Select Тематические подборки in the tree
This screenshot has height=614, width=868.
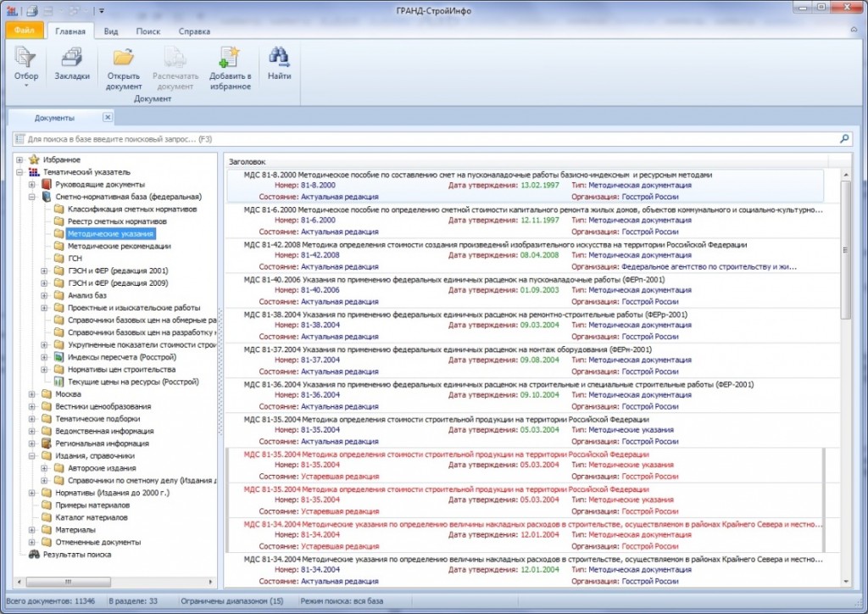97,419
